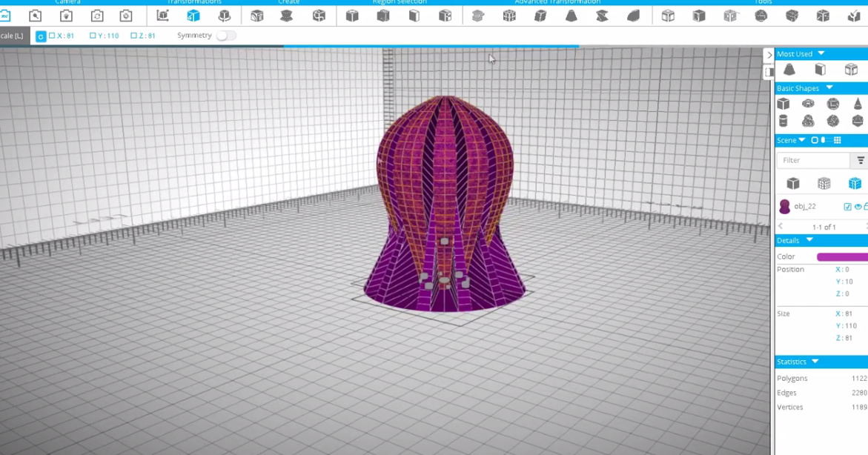The image size is (868, 455).
Task: Switch scene to wireframe grid view mode
Action: tap(824, 183)
